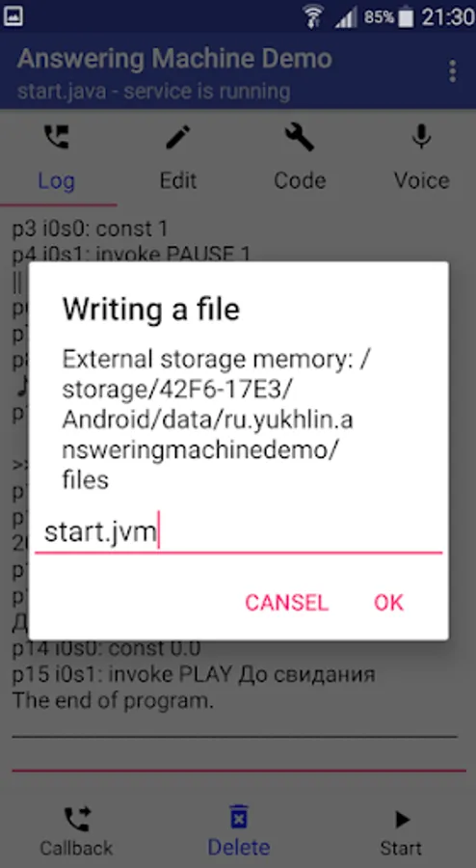The image size is (476, 868).
Task: Tap the Code wrench icon
Action: (x=300, y=137)
